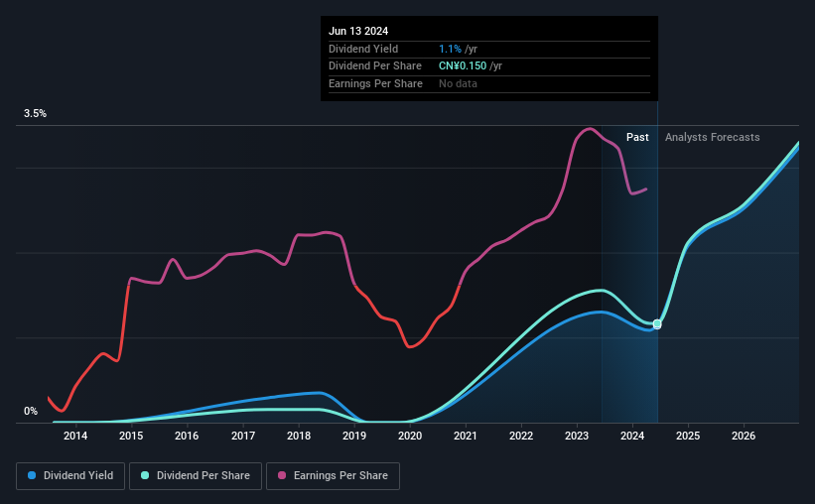
Task: Click the Past region label
Action: (637, 137)
